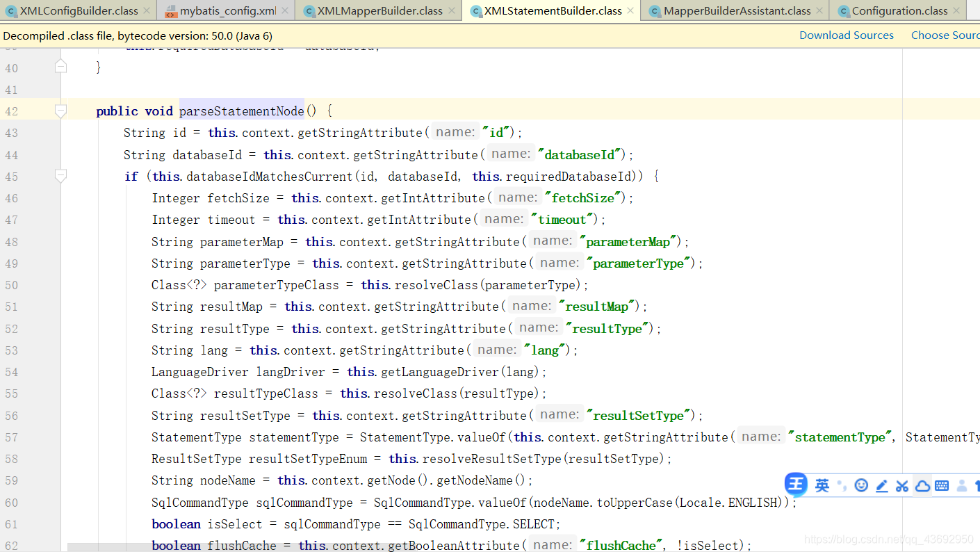Image resolution: width=980 pixels, height=552 pixels.
Task: Click the "parameterType" string literal
Action: tap(639, 263)
